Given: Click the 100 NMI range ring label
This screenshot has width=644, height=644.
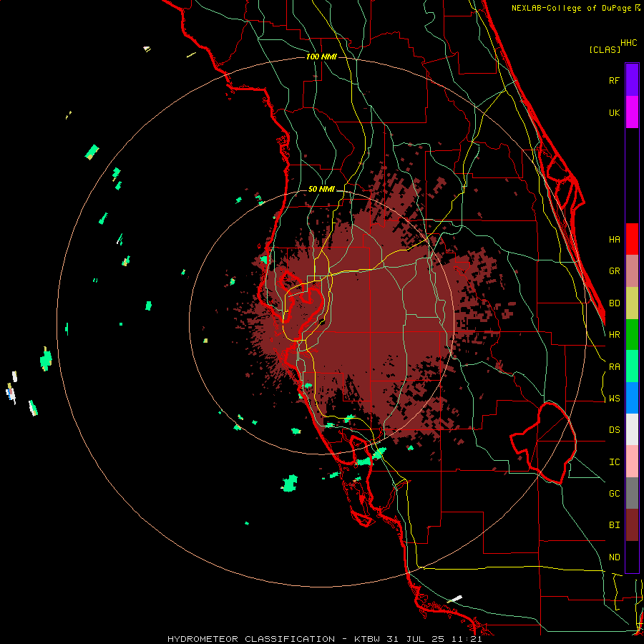Looking at the screenshot, I should click(x=321, y=57).
